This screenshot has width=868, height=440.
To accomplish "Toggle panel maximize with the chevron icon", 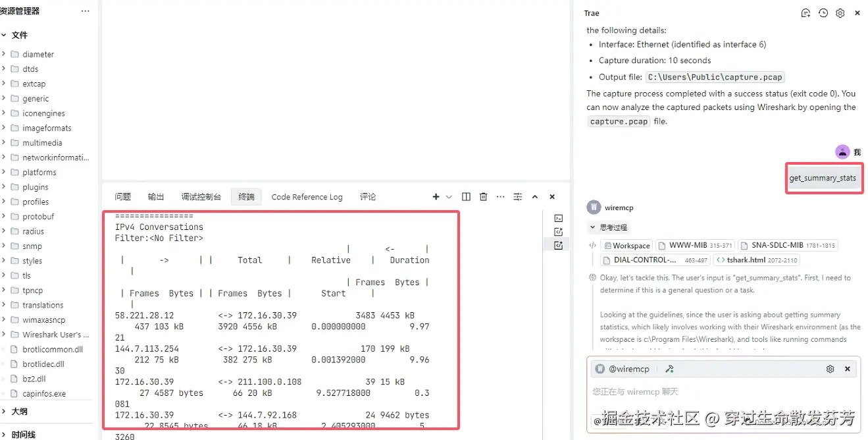I will [x=535, y=196].
